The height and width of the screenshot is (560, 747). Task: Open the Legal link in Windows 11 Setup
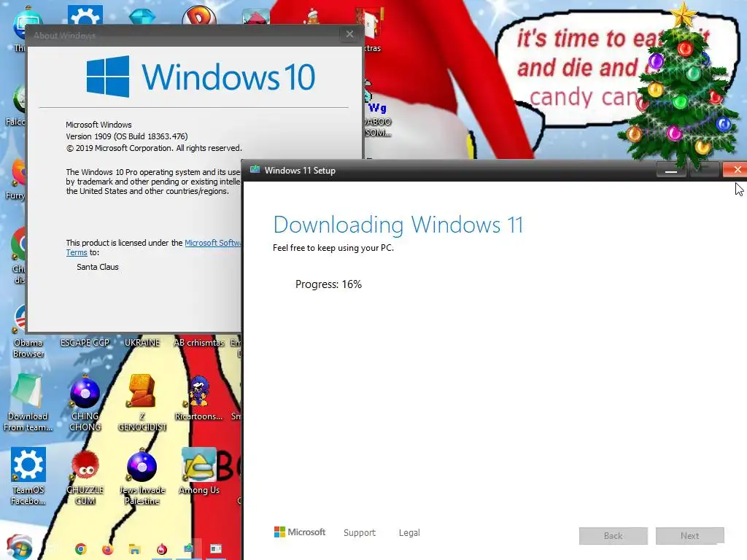(x=409, y=532)
